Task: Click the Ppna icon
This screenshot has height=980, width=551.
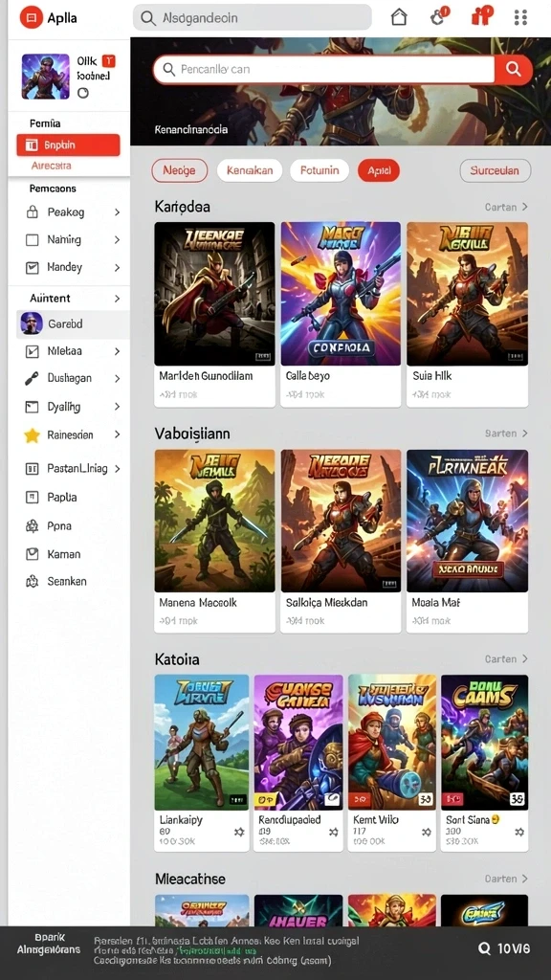Action: (x=32, y=526)
